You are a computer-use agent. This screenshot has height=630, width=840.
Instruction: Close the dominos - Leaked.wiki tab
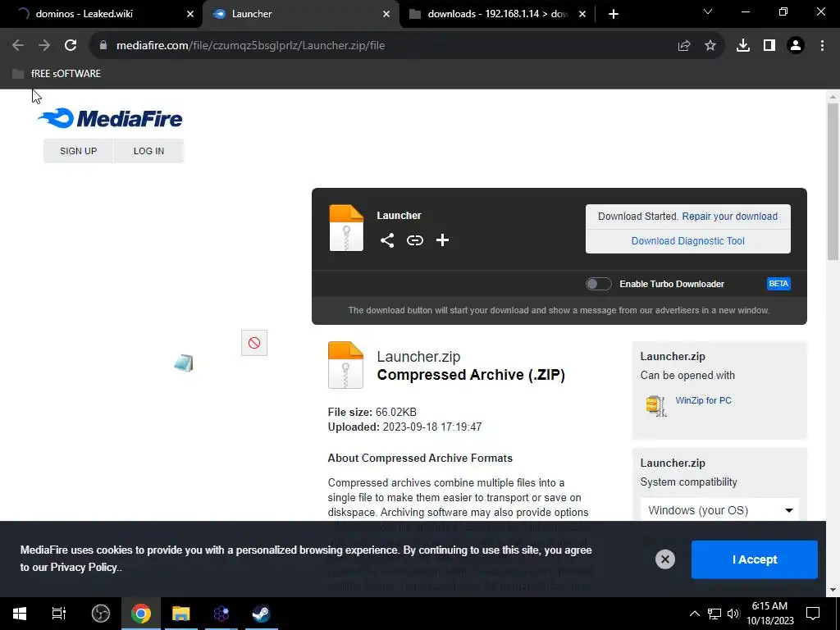190,14
